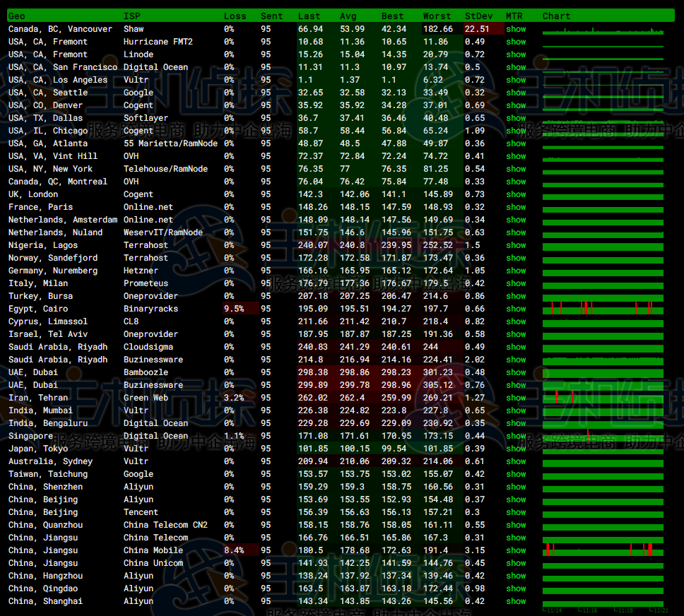684x616 pixels.
Task: Click show for the China Mobile row
Action: [x=516, y=550]
